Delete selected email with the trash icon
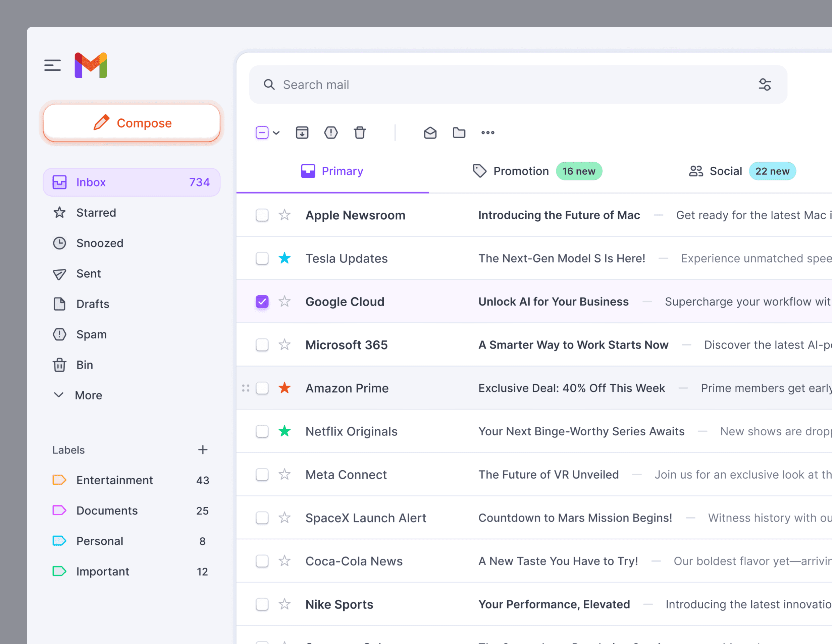832x644 pixels. [360, 132]
